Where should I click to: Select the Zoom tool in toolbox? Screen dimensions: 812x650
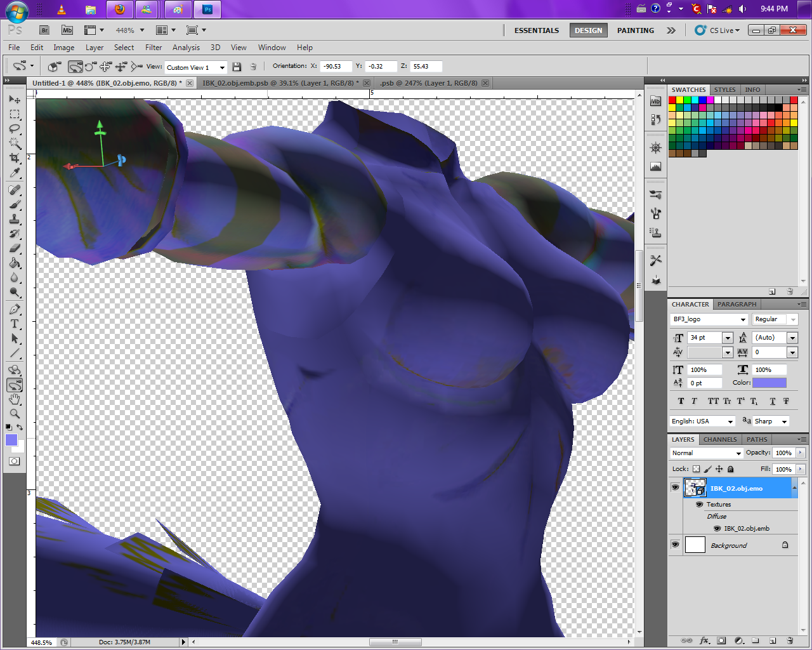15,414
